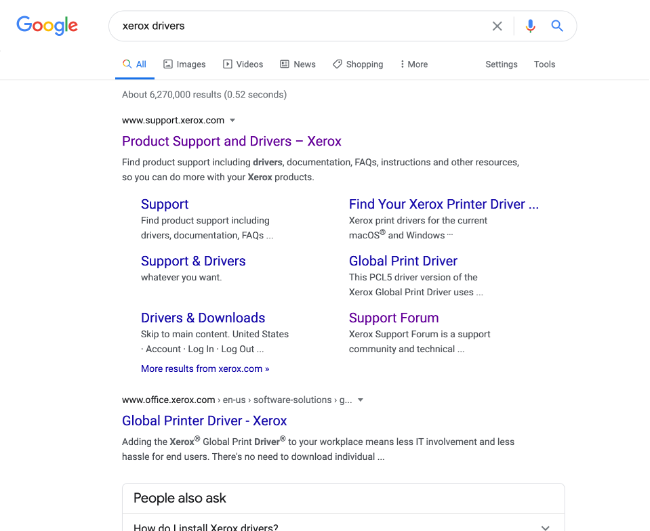Image resolution: width=650 pixels, height=531 pixels.
Task: Expand arrow beside www.office.xerox.com URL
Action: point(360,400)
